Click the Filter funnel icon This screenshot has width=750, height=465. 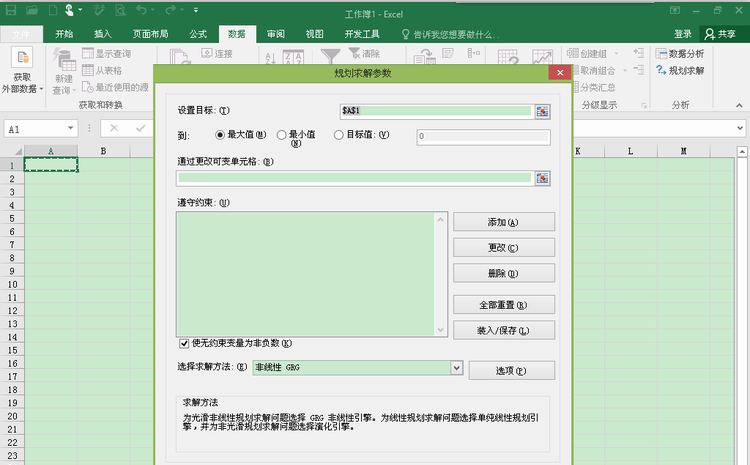pos(330,56)
